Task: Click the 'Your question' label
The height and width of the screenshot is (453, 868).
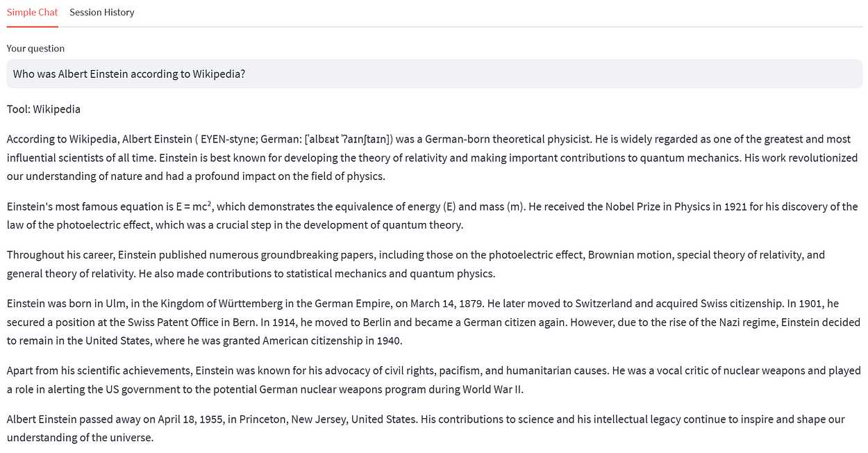Action: pyautogui.click(x=35, y=49)
